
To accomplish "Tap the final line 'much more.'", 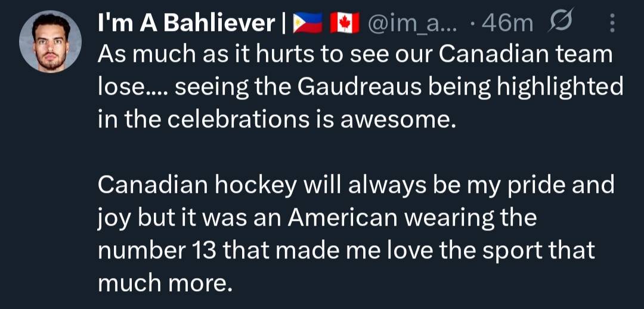I will coord(164,282).
